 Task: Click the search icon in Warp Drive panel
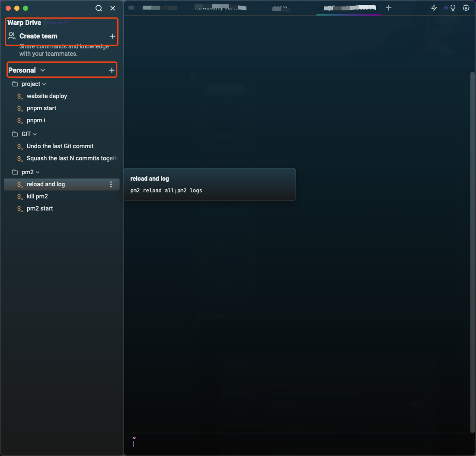99,8
